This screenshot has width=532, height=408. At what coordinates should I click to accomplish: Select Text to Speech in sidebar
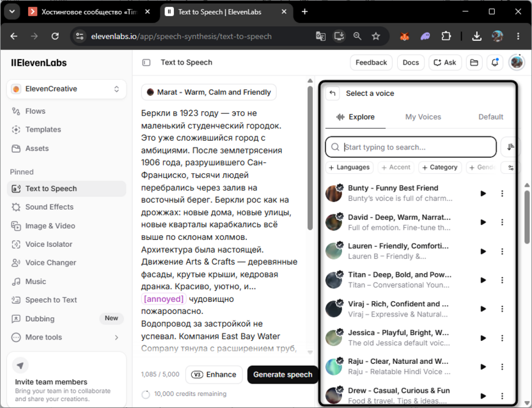[66, 189]
